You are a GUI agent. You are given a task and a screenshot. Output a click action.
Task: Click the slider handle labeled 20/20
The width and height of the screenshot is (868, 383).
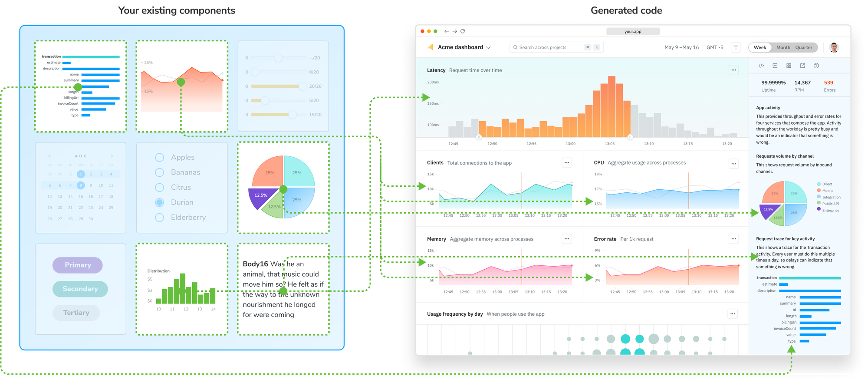click(302, 86)
